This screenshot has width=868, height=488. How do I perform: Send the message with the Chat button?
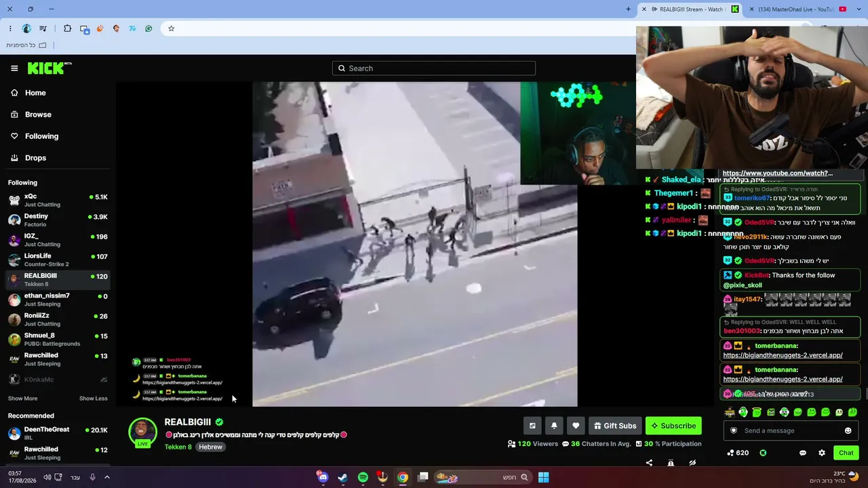click(x=846, y=453)
